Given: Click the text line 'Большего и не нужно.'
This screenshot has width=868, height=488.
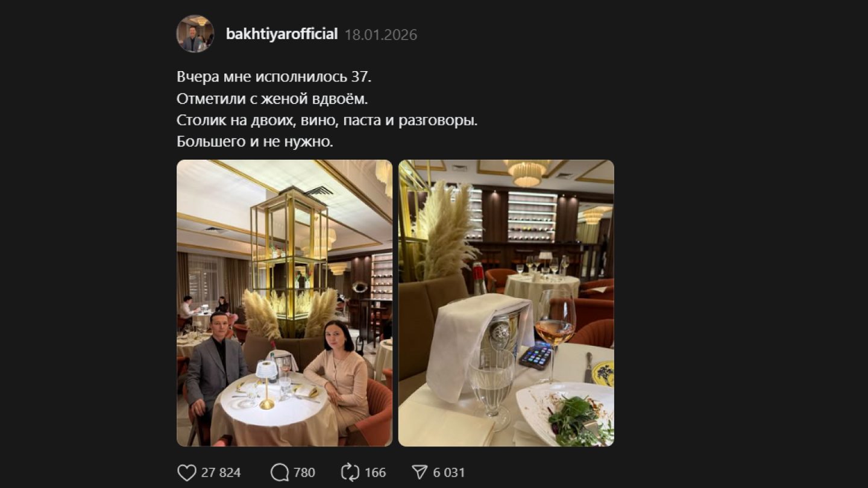Looking at the screenshot, I should pyautogui.click(x=255, y=142).
